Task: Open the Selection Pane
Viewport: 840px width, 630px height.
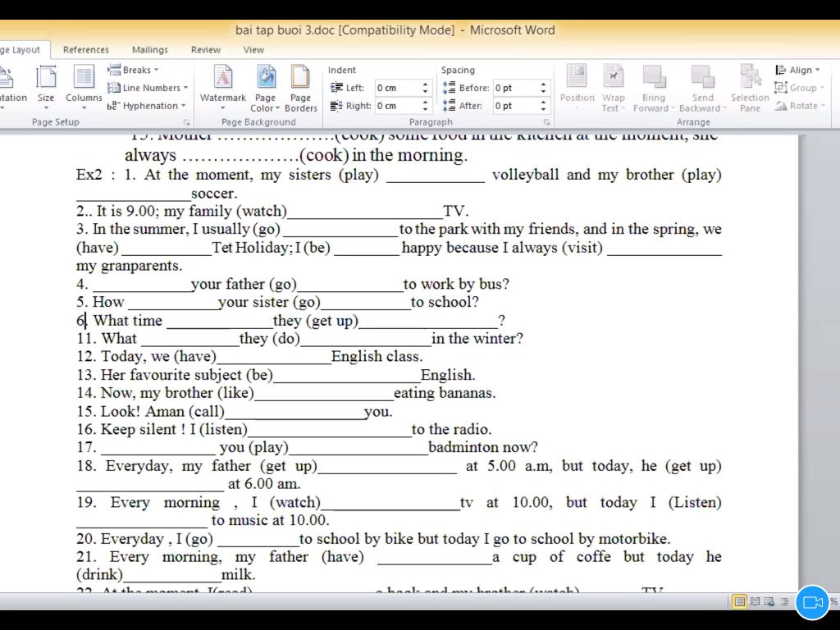Action: [750, 88]
